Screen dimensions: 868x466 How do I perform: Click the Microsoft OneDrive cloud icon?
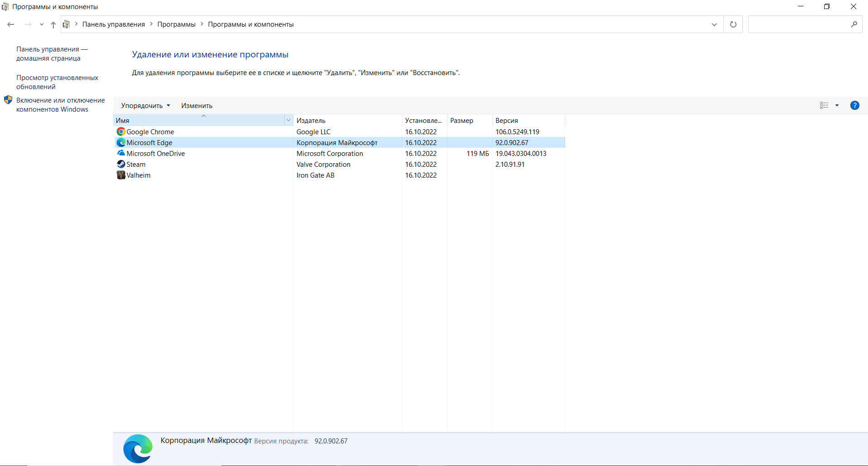[x=121, y=153]
